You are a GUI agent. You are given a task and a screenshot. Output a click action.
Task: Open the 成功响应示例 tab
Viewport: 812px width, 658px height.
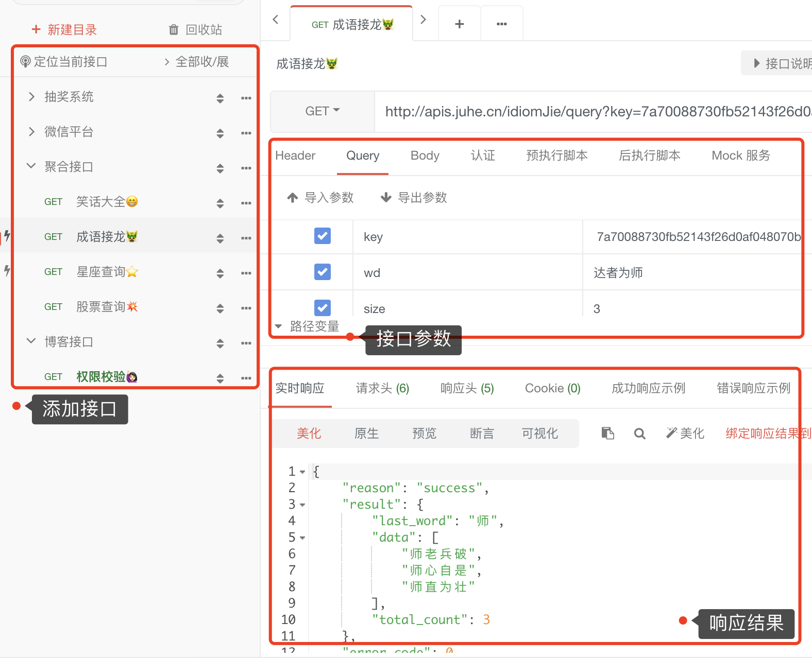tap(649, 388)
